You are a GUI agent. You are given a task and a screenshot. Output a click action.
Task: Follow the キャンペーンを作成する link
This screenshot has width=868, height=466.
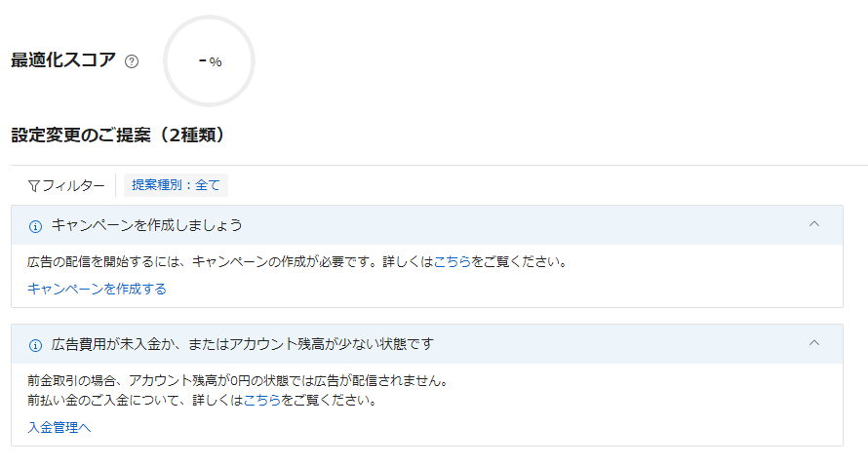[x=97, y=289]
